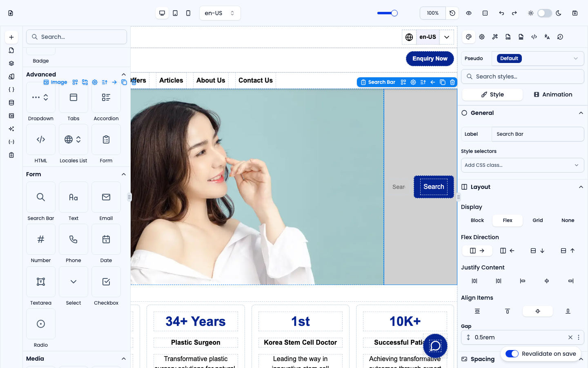Toggle preview eye icon
The width and height of the screenshot is (588, 368).
click(469, 13)
